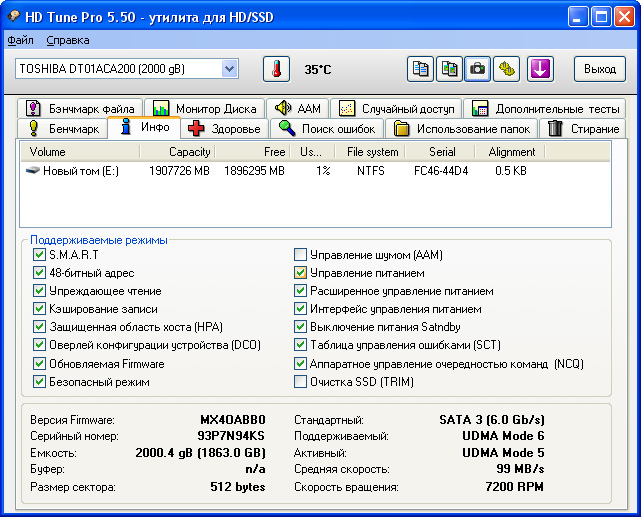Image resolution: width=641 pixels, height=517 pixels.
Task: Toggle Таблица управления ошибками (SCT) checkbox
Action: point(300,345)
